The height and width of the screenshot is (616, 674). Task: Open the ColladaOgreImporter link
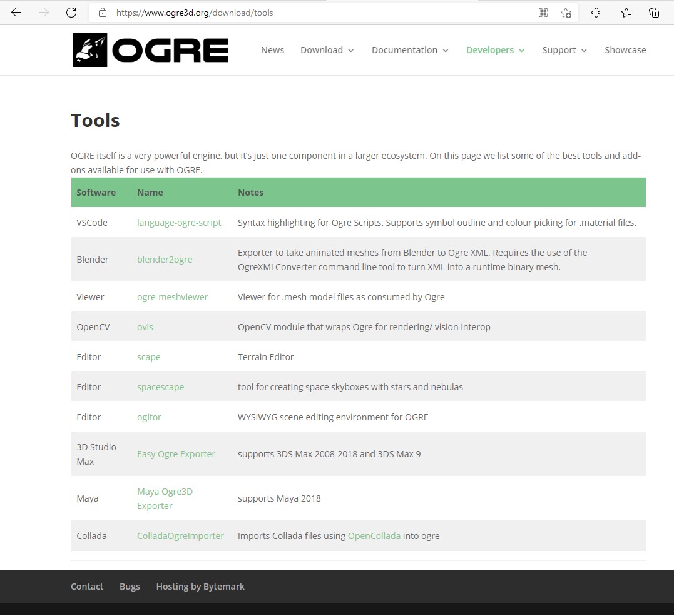pyautogui.click(x=180, y=536)
